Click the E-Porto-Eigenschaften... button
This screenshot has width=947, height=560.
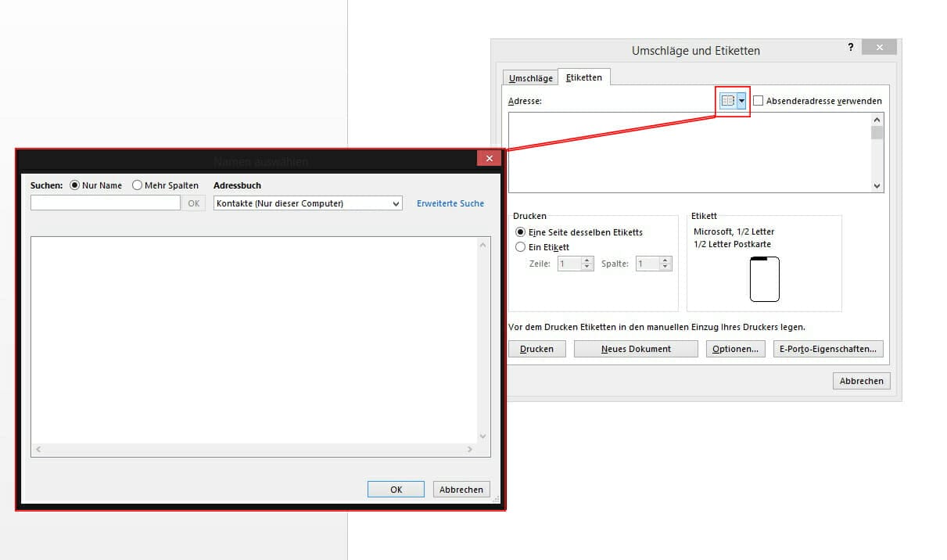(828, 349)
